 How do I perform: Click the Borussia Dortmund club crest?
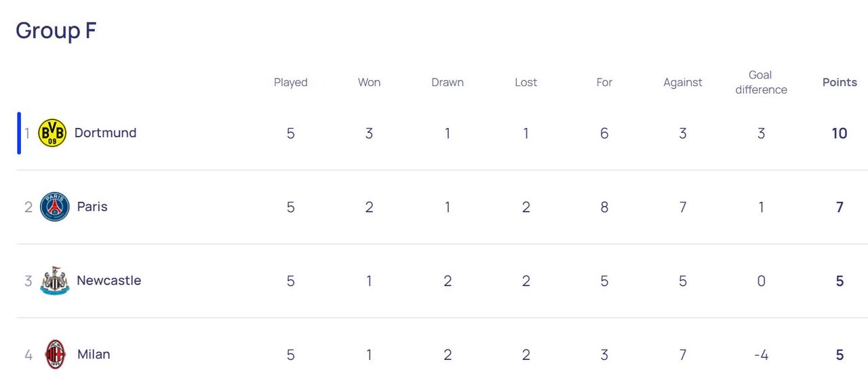point(52,133)
